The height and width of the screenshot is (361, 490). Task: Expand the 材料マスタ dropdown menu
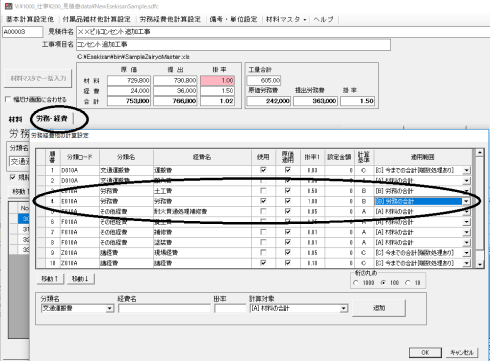286,19
